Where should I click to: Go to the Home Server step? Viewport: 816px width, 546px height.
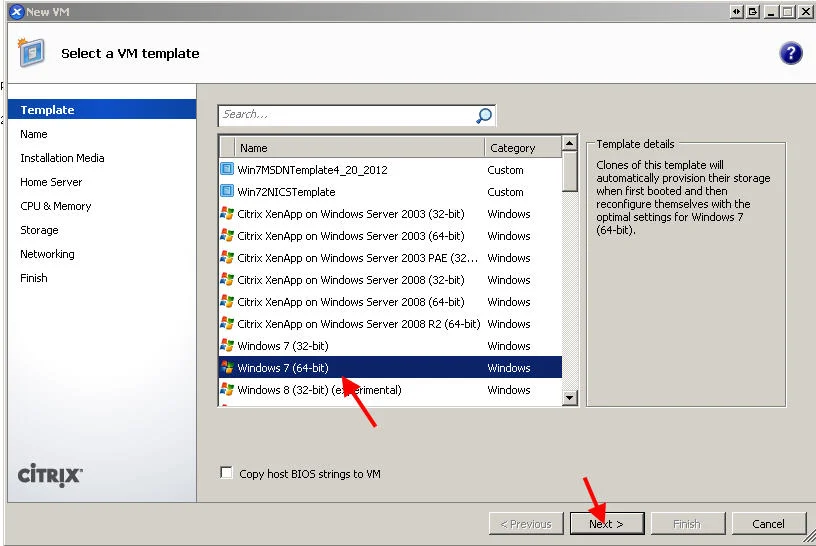click(51, 182)
